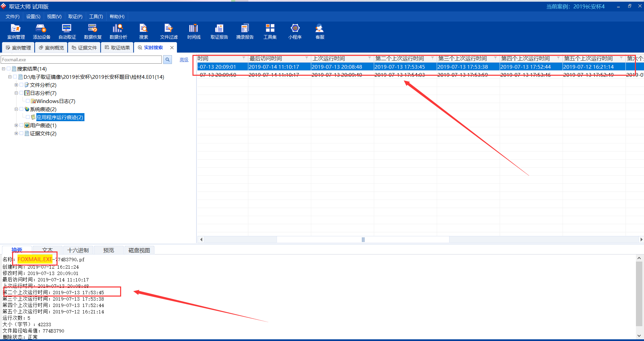
Task: Click filter icon on 第五个上次运行时间 column
Action: coord(621,58)
